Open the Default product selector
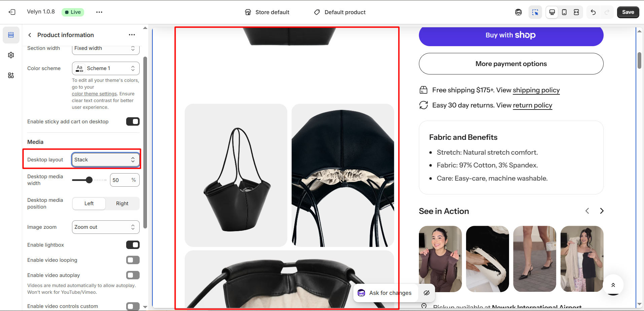The width and height of the screenshot is (644, 311). 340,12
